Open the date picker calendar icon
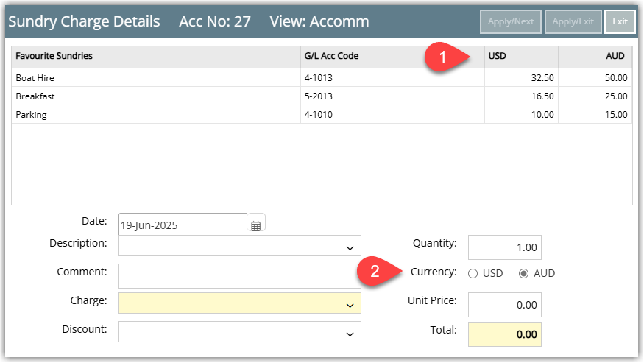This screenshot has width=644, height=363. [x=255, y=226]
